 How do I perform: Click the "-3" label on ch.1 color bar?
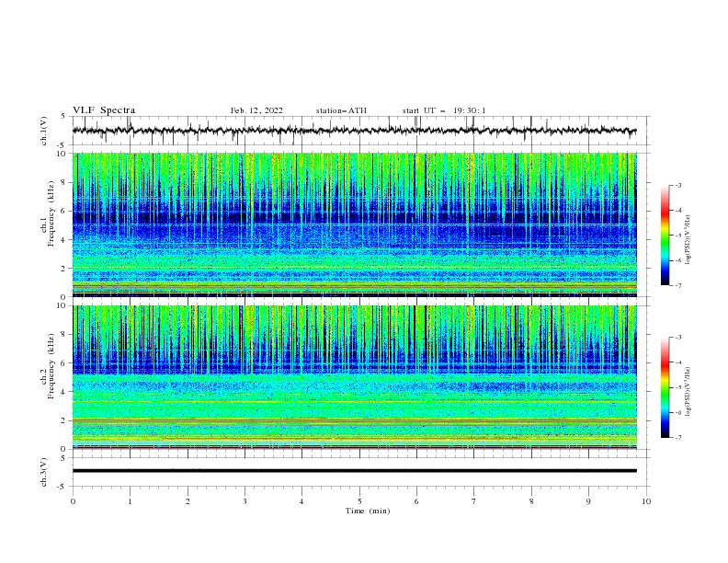coord(677,185)
